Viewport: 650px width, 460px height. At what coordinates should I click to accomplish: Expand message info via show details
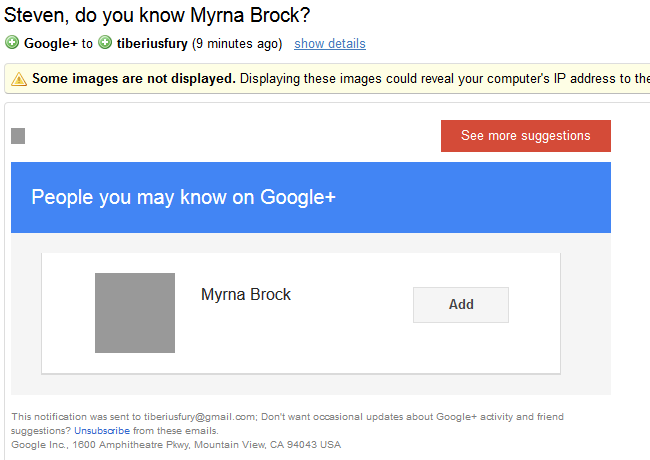tap(330, 44)
